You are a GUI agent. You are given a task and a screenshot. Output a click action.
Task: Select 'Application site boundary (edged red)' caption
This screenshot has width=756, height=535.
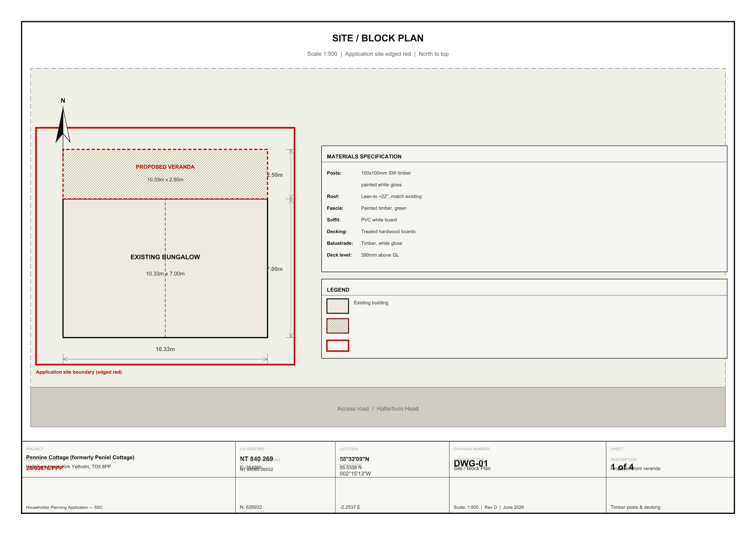coord(79,372)
